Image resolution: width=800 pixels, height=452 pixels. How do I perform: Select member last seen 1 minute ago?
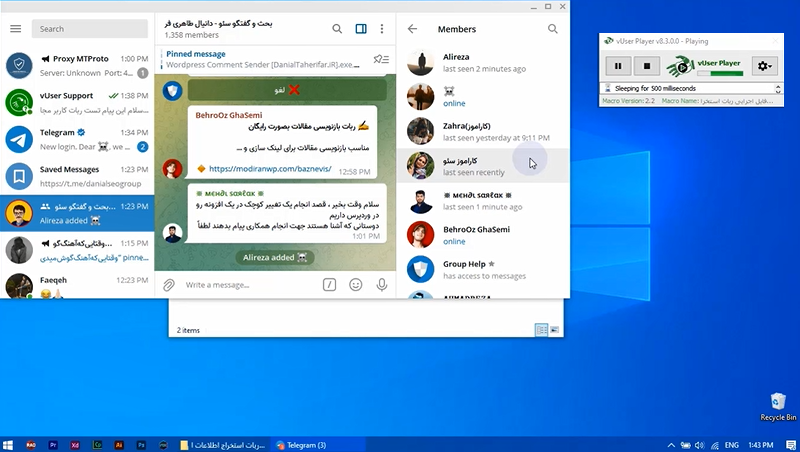[483, 200]
